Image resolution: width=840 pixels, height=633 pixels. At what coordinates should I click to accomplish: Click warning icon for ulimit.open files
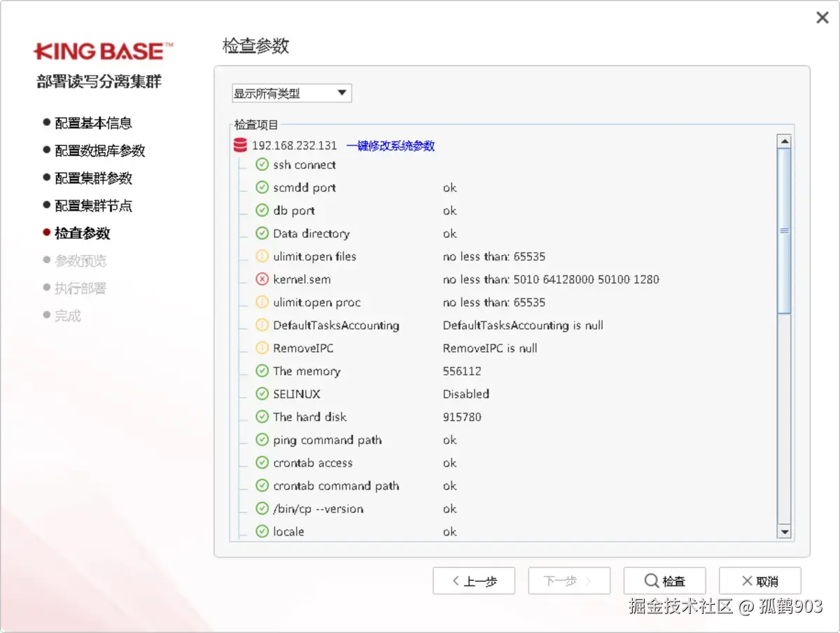point(262,256)
